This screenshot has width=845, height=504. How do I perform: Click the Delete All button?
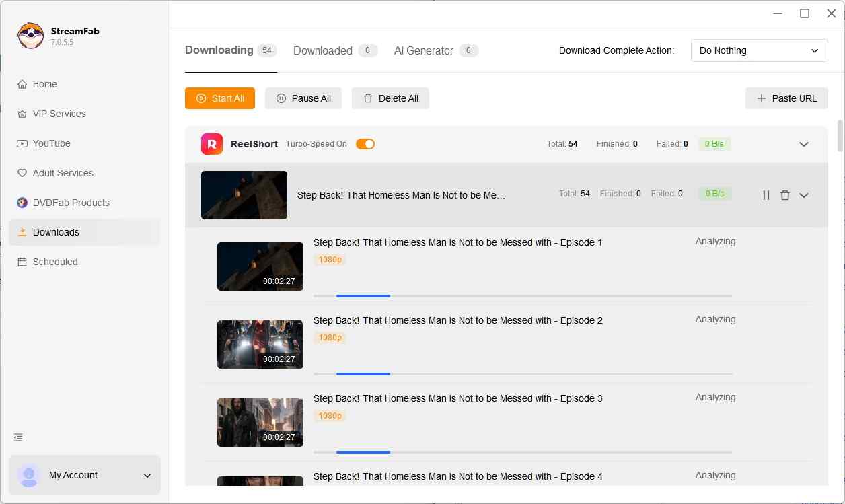(x=390, y=98)
